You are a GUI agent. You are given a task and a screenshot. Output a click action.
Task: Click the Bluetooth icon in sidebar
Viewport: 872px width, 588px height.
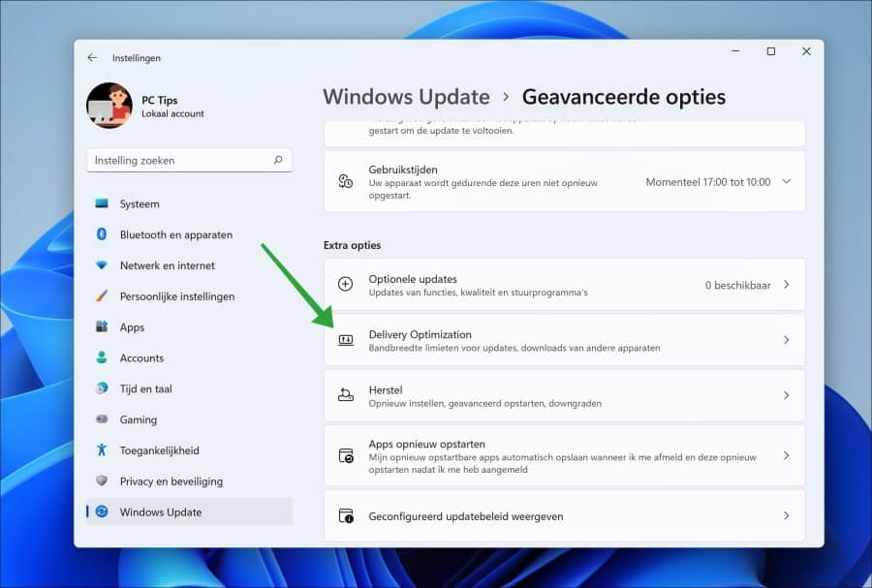[102, 234]
